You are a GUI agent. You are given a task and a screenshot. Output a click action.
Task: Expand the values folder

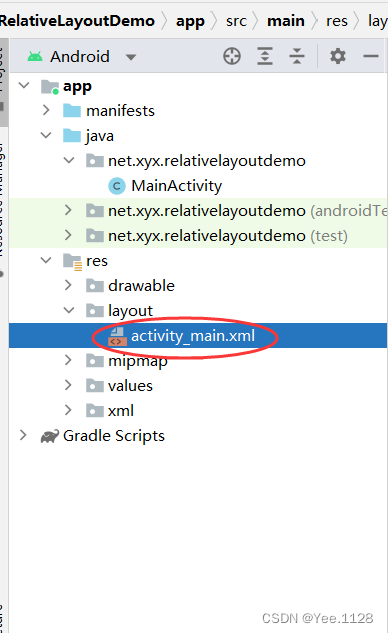[x=68, y=386]
